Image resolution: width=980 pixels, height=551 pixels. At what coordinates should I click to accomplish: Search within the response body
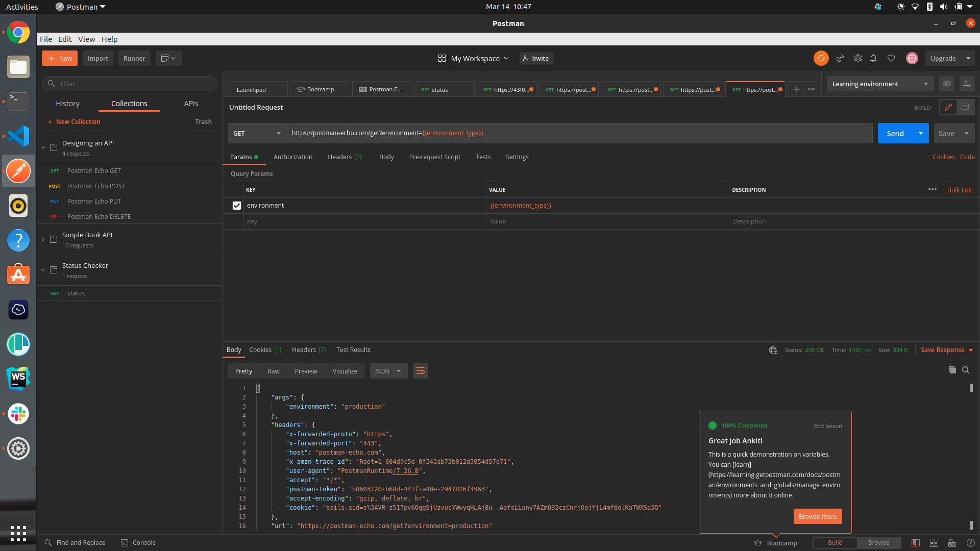coord(966,370)
